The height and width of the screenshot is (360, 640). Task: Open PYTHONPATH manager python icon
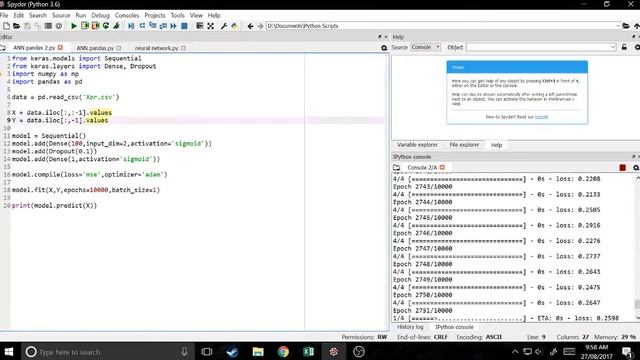click(234, 26)
